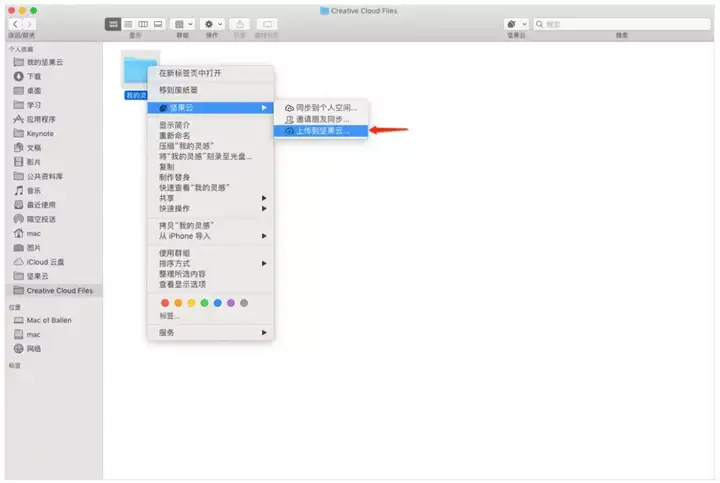Viewport: 720px width, 483px height.
Task: Go back with the left chevron button
Action: pyautogui.click(x=15, y=24)
